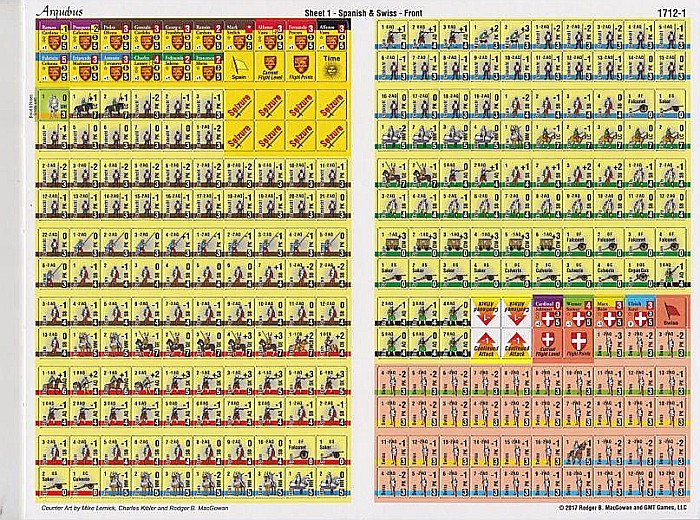The height and width of the screenshot is (520, 700).
Task: Select the Mark leader counter with star
Action: (239, 36)
